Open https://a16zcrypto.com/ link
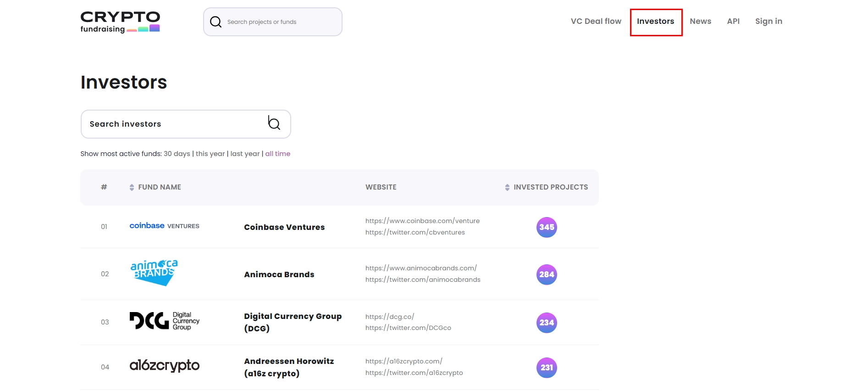 404,361
